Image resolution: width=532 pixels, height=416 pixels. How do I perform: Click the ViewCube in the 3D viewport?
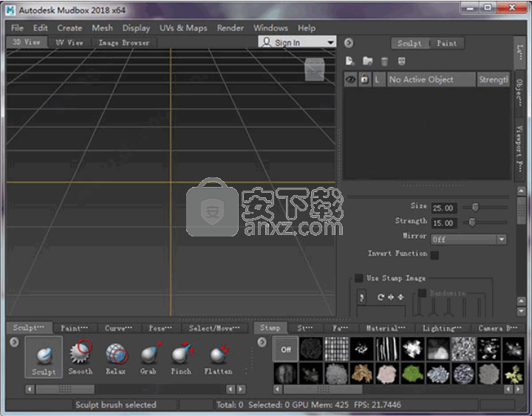315,69
